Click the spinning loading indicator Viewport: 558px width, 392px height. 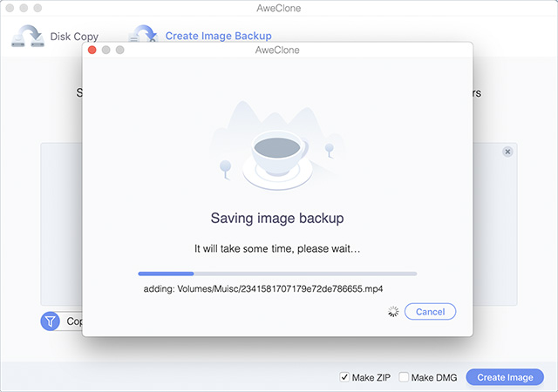(x=393, y=312)
